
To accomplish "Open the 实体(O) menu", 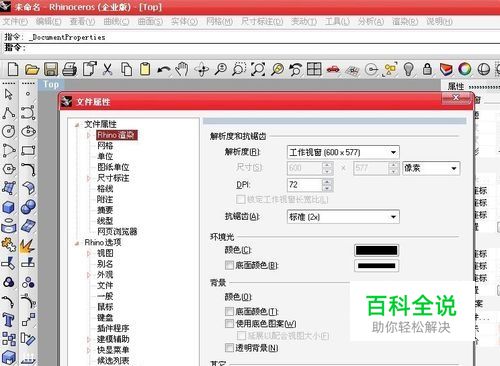I will click(x=184, y=22).
